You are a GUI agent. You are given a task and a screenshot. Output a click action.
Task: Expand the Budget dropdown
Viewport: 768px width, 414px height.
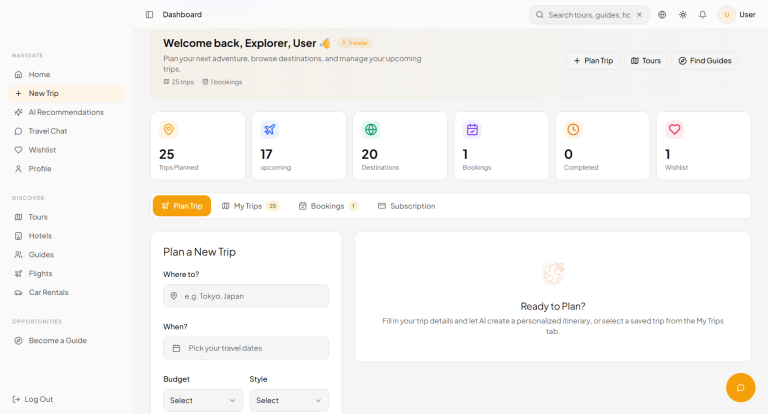tap(203, 400)
